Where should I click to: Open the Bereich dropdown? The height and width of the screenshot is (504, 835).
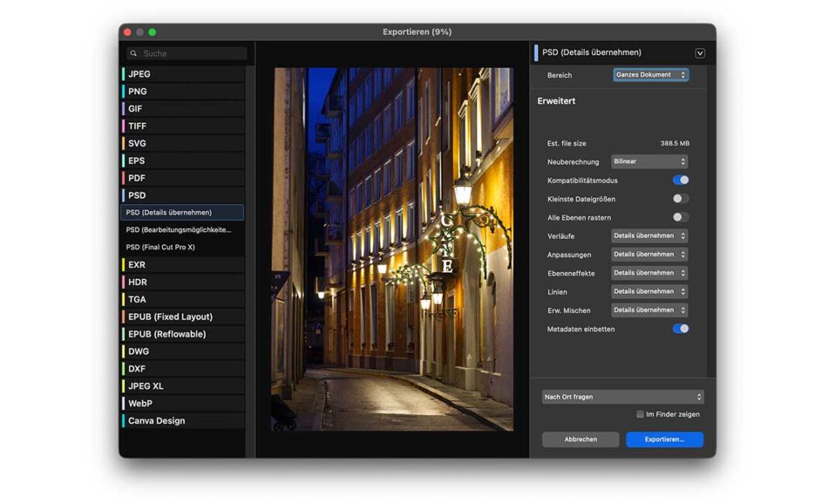pyautogui.click(x=650, y=75)
